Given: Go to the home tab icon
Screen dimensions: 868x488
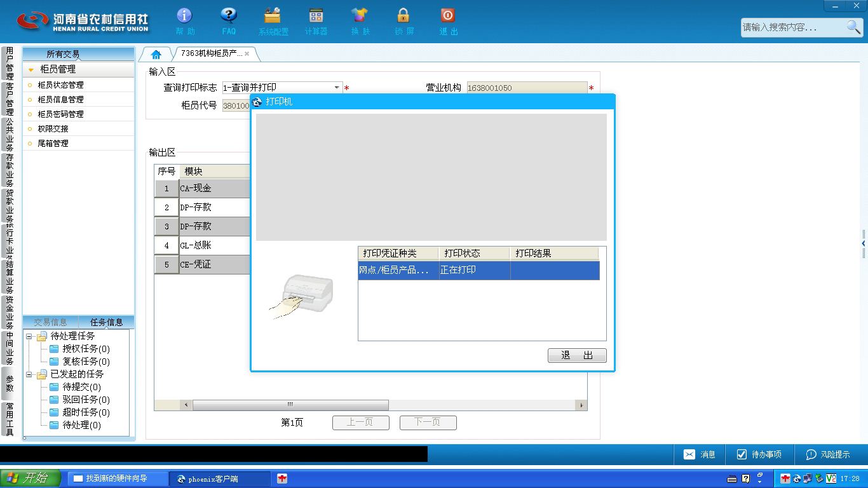Looking at the screenshot, I should (156, 54).
